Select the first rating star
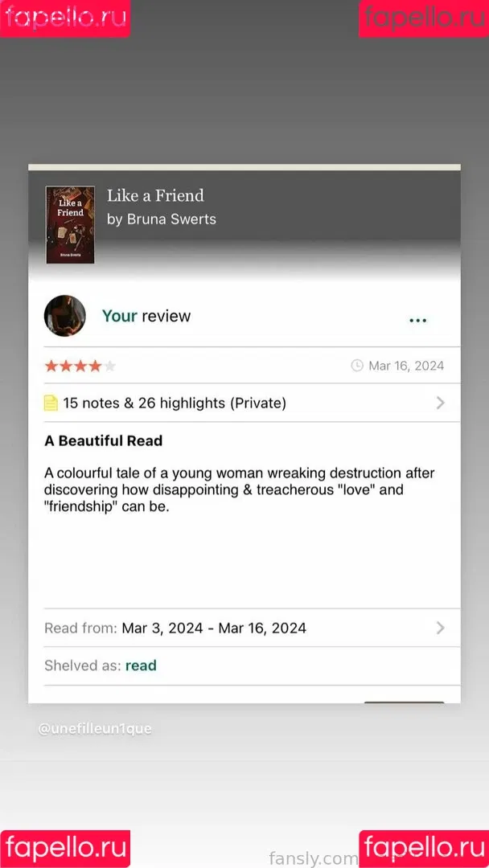This screenshot has width=489, height=868. 51,366
